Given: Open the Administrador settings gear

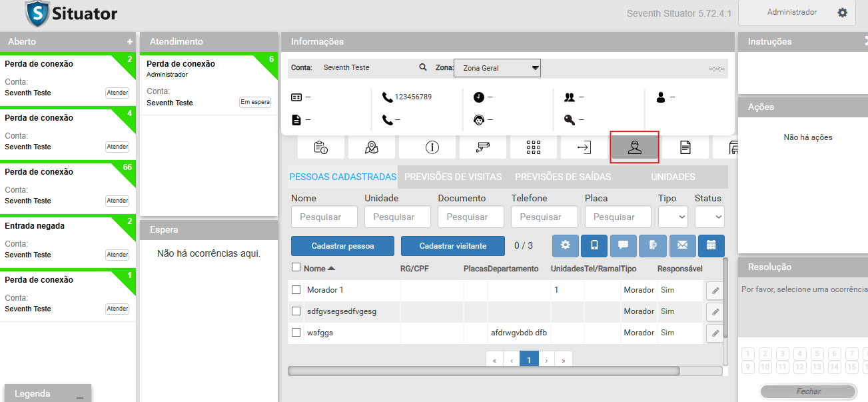Looking at the screenshot, I should (842, 13).
